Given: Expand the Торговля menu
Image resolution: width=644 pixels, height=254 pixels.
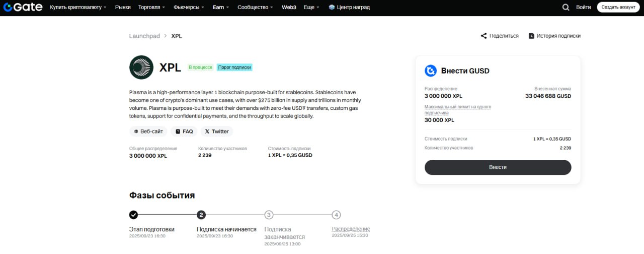Looking at the screenshot, I should click(x=151, y=8).
